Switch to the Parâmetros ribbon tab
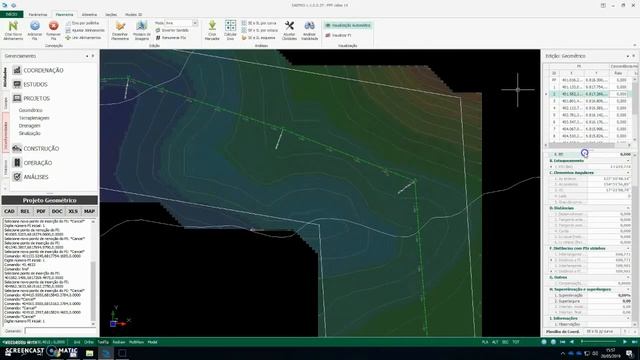Image resolution: width=640 pixels, height=360 pixels. [38, 14]
